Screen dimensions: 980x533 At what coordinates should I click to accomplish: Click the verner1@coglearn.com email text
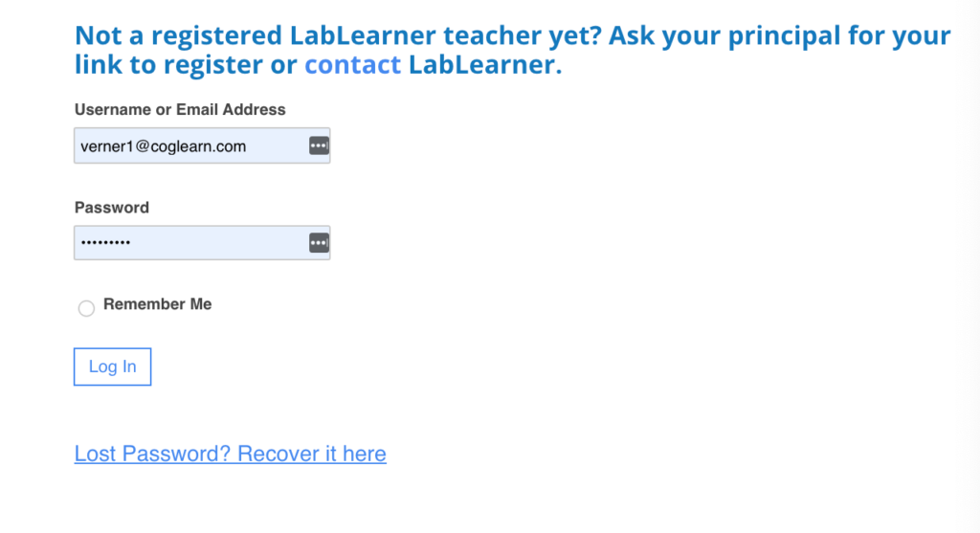click(x=163, y=146)
